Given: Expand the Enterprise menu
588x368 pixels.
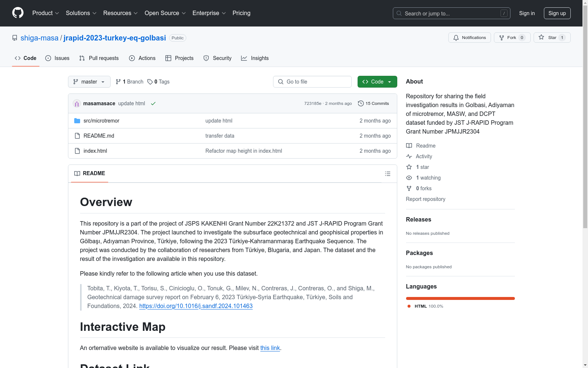Looking at the screenshot, I should tap(209, 13).
